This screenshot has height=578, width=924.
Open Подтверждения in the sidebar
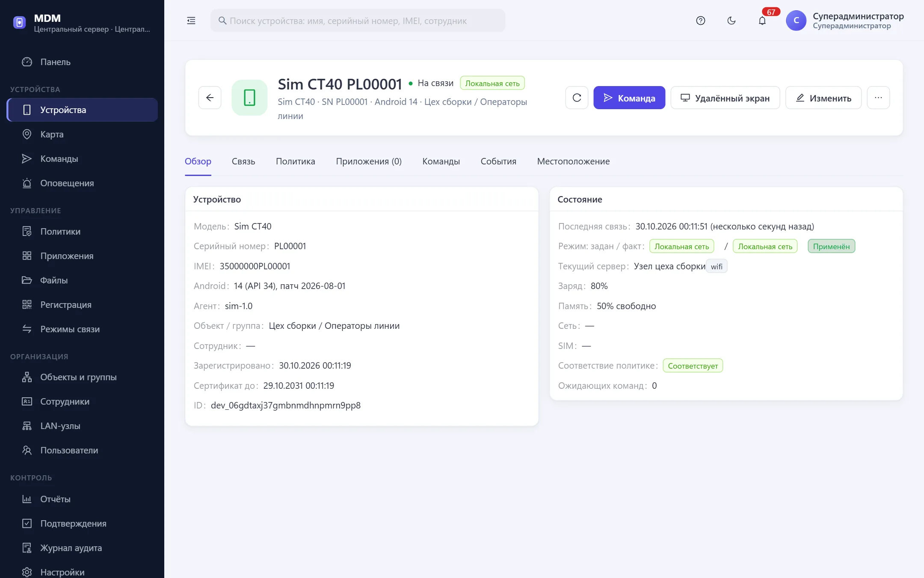pos(82,523)
